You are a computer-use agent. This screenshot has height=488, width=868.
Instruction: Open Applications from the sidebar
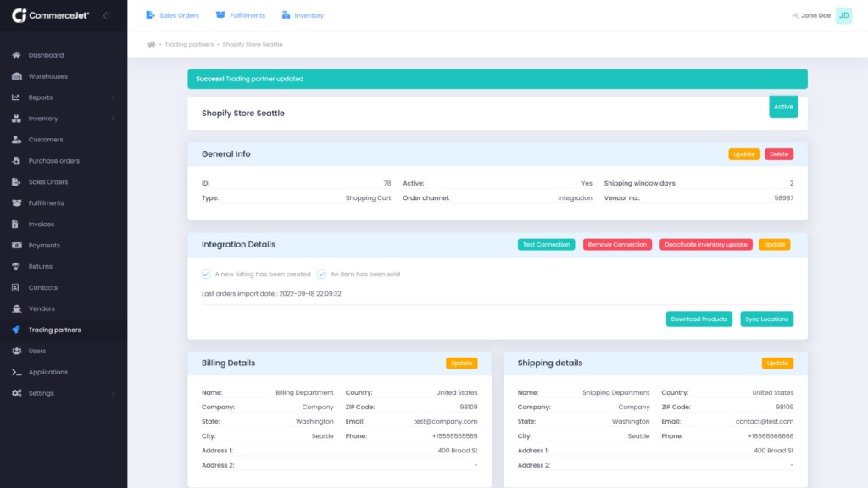point(48,372)
